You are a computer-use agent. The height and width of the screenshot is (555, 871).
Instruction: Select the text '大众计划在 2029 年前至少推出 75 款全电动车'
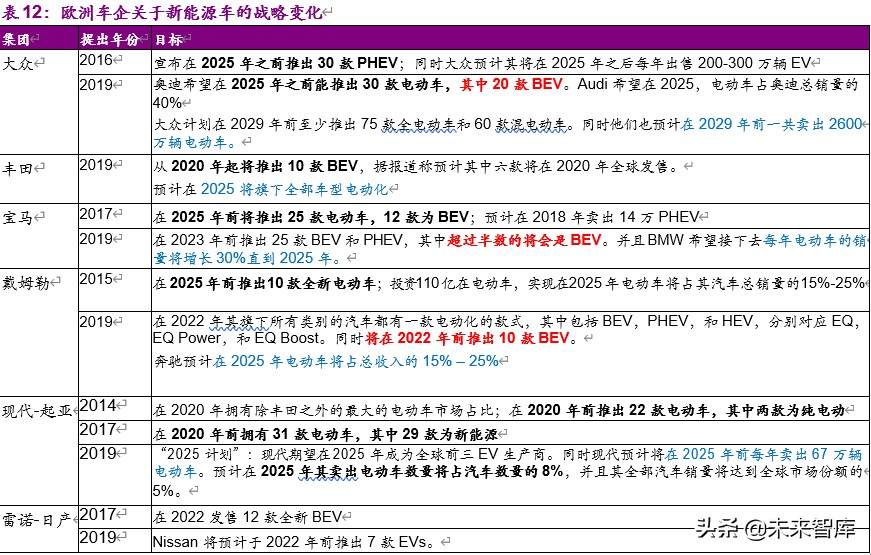tap(304, 124)
